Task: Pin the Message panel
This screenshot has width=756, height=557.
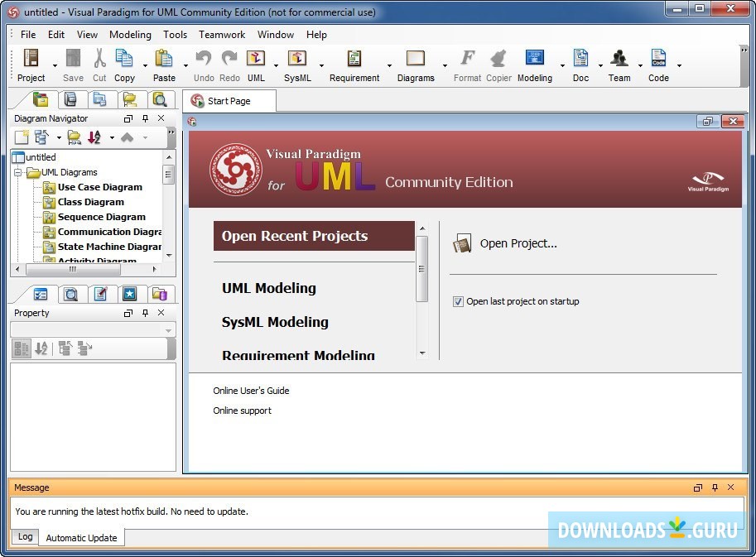Action: (x=715, y=487)
